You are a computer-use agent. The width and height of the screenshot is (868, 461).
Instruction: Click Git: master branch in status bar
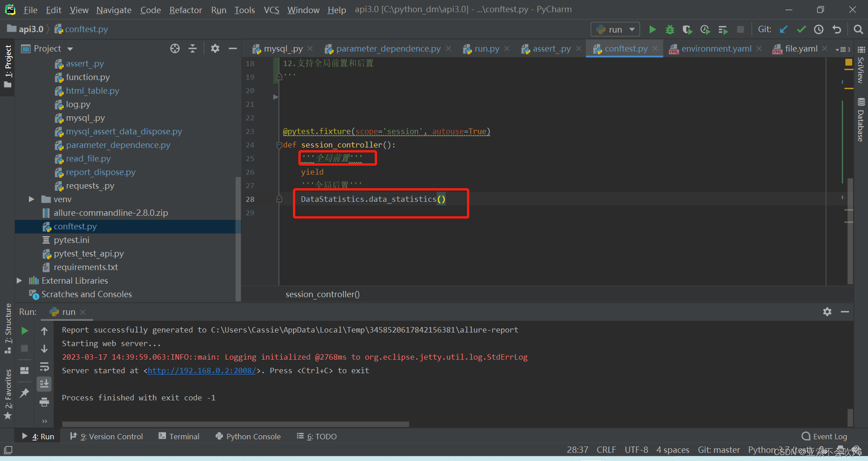[x=719, y=450]
